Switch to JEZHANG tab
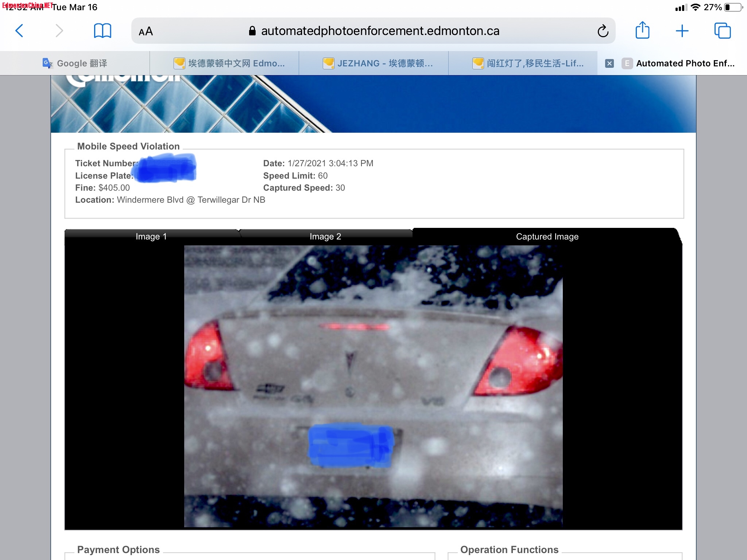The image size is (747, 560). coord(378,63)
